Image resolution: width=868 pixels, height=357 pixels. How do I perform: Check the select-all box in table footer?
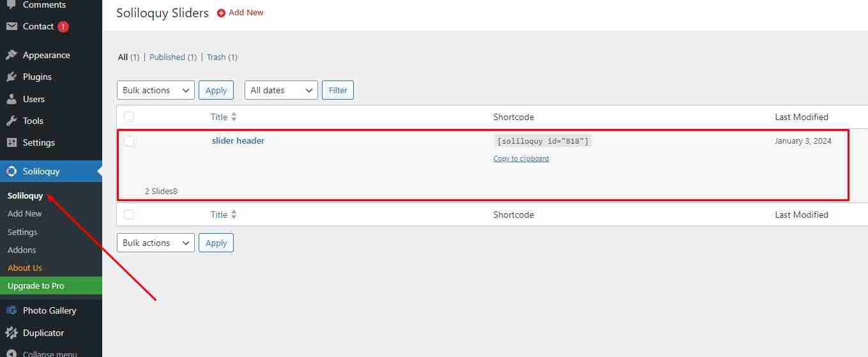pyautogui.click(x=129, y=215)
